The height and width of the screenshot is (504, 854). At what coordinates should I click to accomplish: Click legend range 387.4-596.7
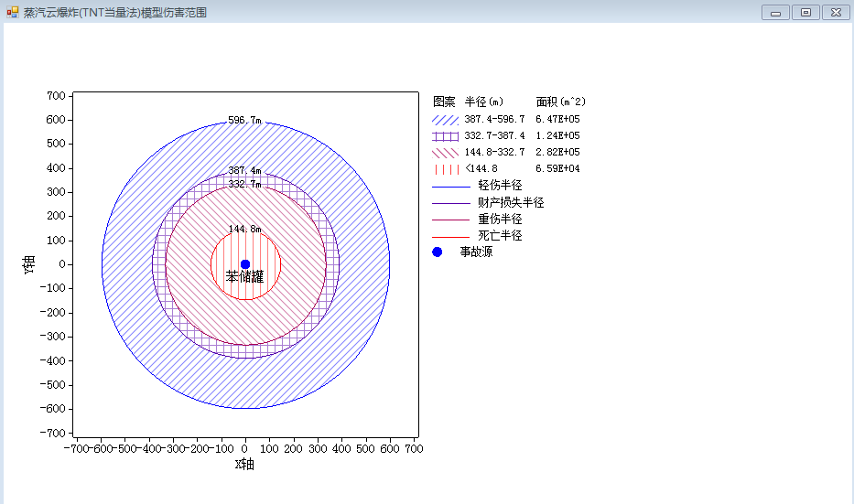click(x=494, y=119)
